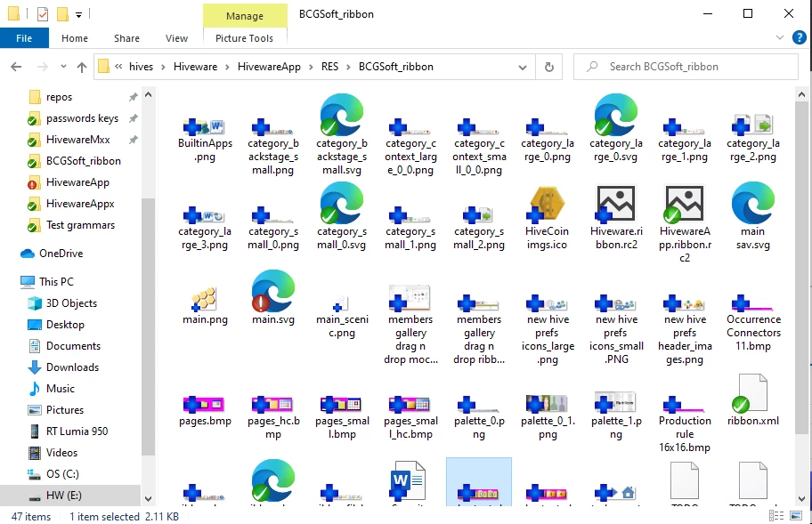Expand address bar history dropdown
The height and width of the screenshot is (524, 812).
pyautogui.click(x=523, y=68)
